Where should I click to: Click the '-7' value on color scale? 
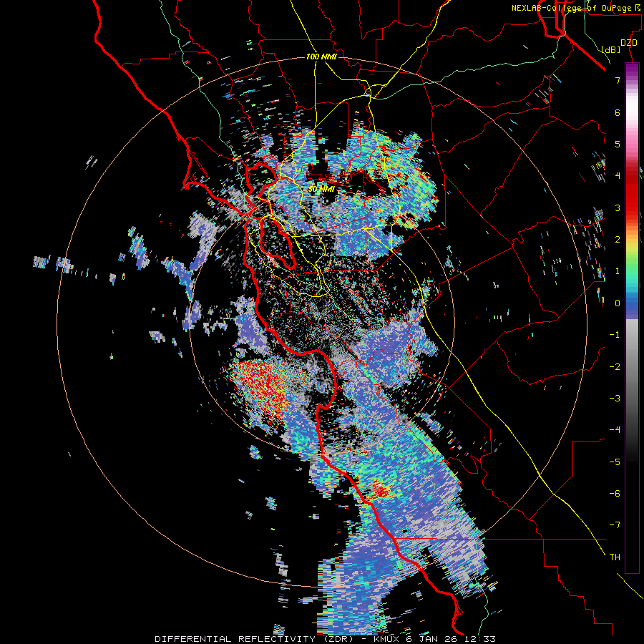(615, 525)
